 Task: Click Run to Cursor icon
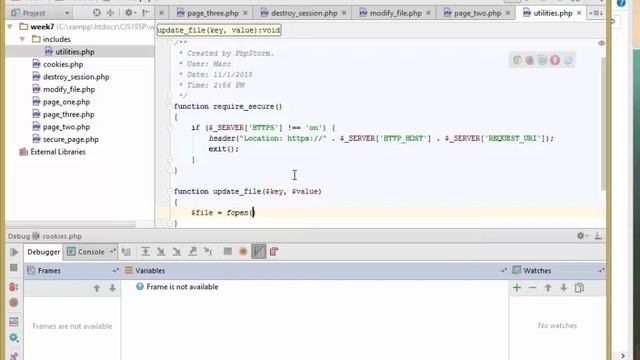208,252
